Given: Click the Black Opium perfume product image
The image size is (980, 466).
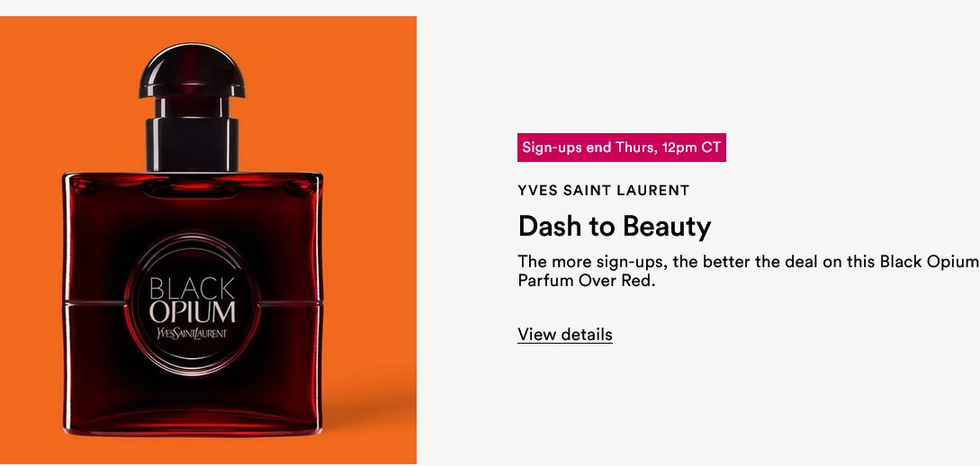Looking at the screenshot, I should tap(208, 240).
